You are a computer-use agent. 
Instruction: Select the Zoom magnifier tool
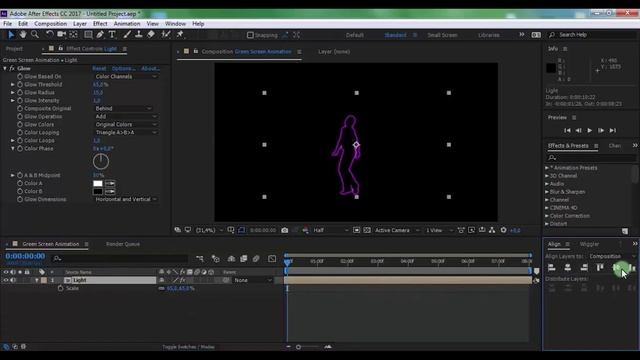[x=35, y=35]
